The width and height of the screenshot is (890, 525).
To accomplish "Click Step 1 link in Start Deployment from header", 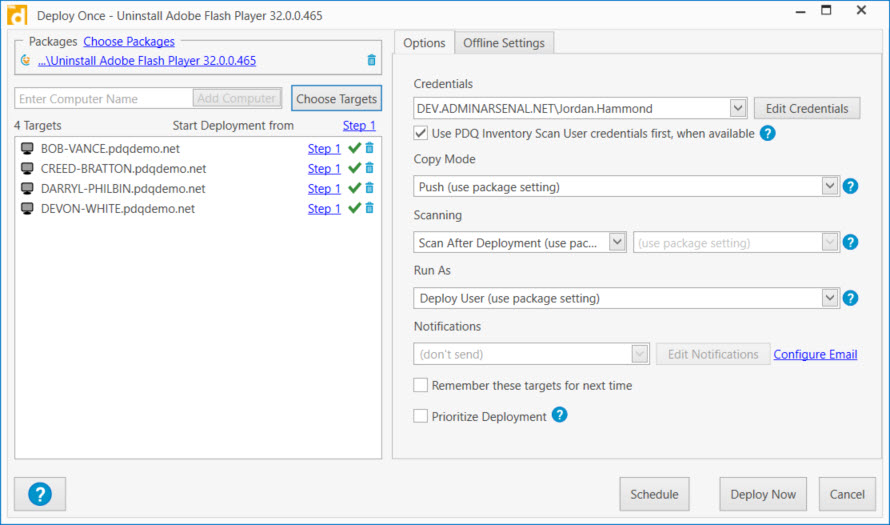I will click(x=359, y=125).
